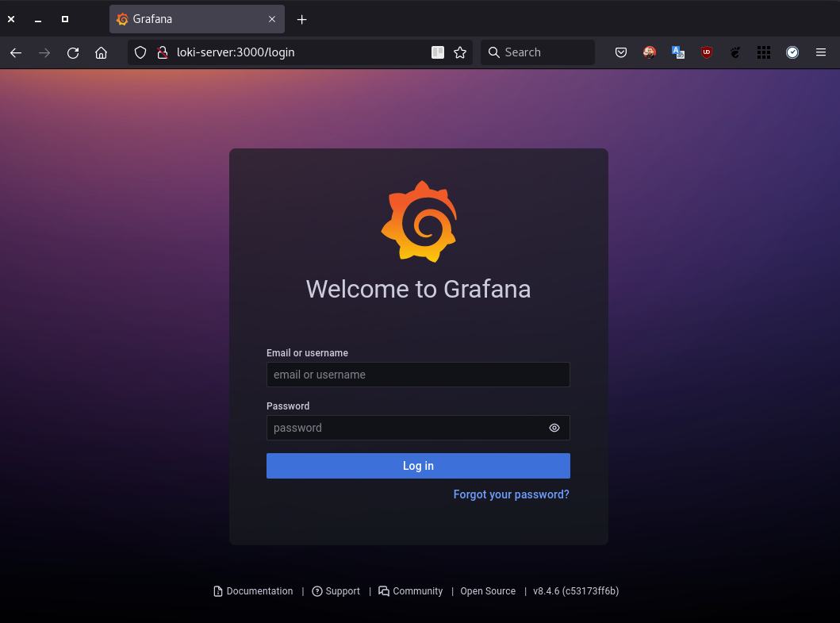Open the Open Source footer link
This screenshot has width=840, height=623.
point(488,591)
